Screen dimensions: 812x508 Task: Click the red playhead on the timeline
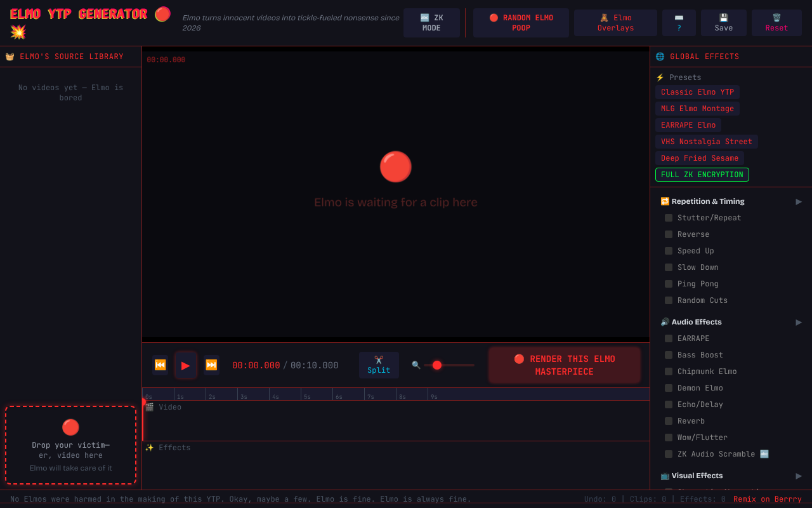pyautogui.click(x=143, y=420)
